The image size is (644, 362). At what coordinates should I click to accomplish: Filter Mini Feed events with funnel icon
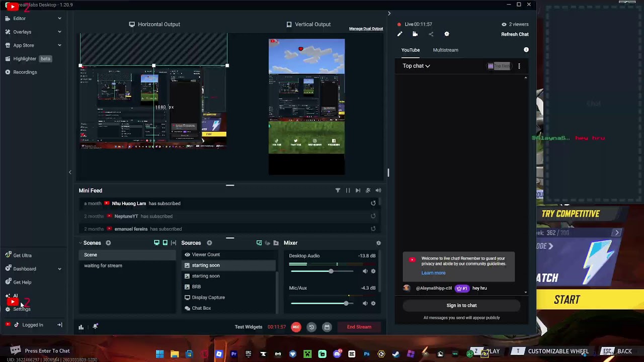click(x=338, y=191)
